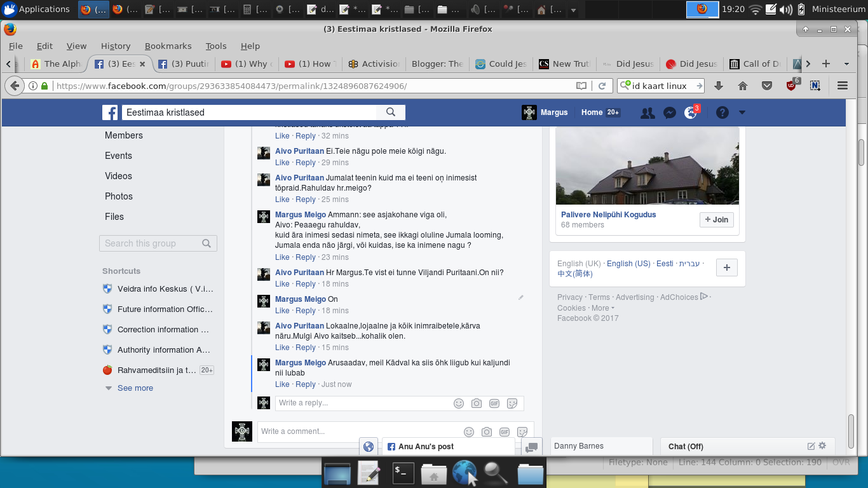Open Firefox downloads arrow icon
This screenshot has width=868, height=488.
[x=719, y=86]
